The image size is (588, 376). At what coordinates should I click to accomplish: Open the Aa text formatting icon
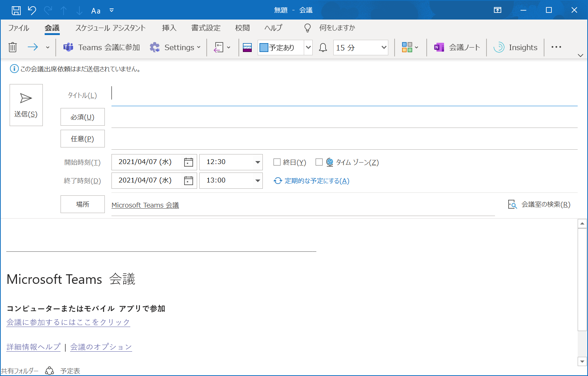pos(96,11)
